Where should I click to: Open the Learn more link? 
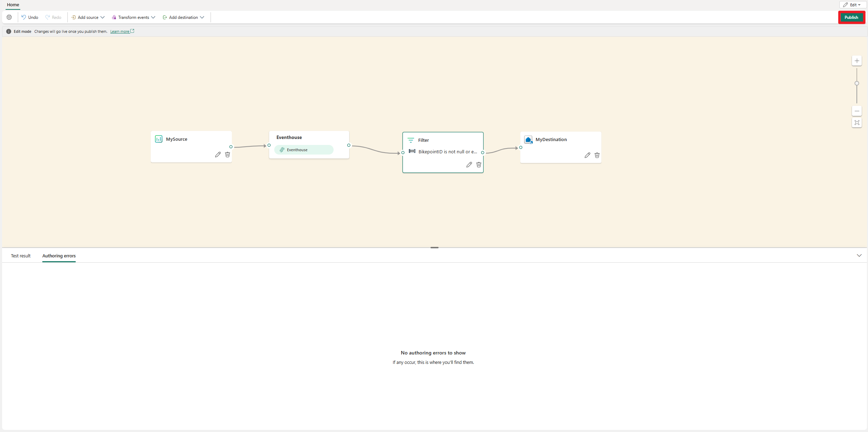[120, 31]
